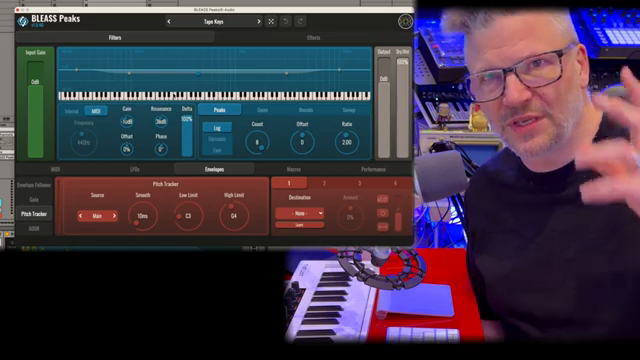Image resolution: width=640 pixels, height=360 pixels.
Task: Select modulation slot 4
Action: click(395, 184)
